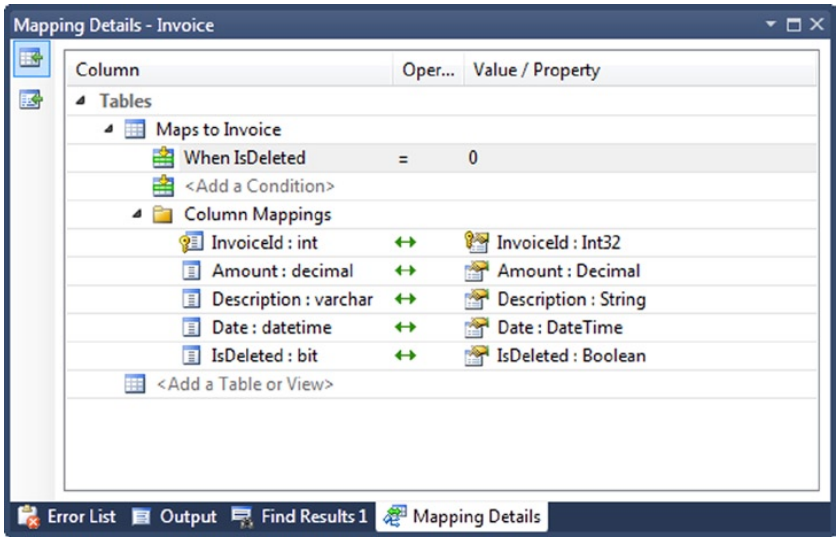The height and width of the screenshot is (542, 840).
Task: Click the property icon for Date : DateTime
Action: coord(476,327)
